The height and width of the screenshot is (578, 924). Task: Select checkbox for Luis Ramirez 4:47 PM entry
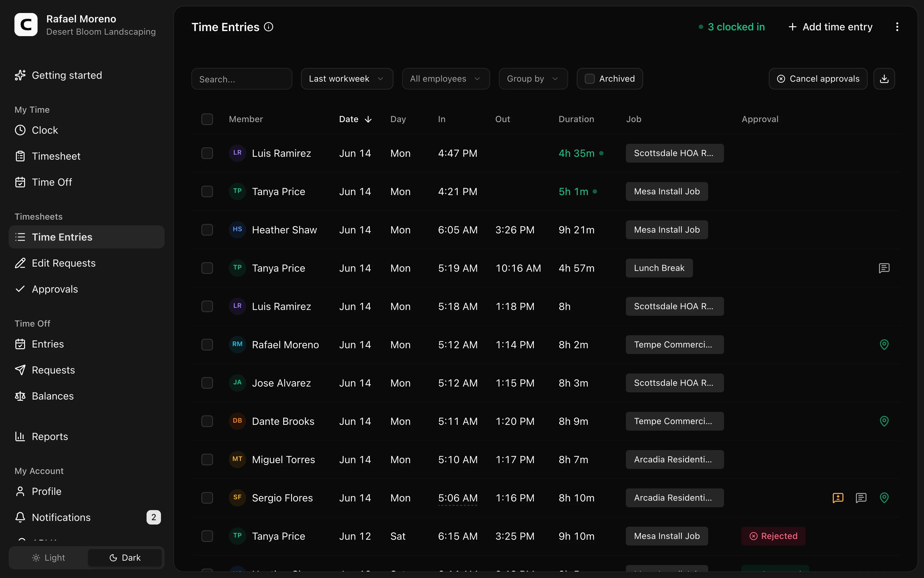[207, 153]
